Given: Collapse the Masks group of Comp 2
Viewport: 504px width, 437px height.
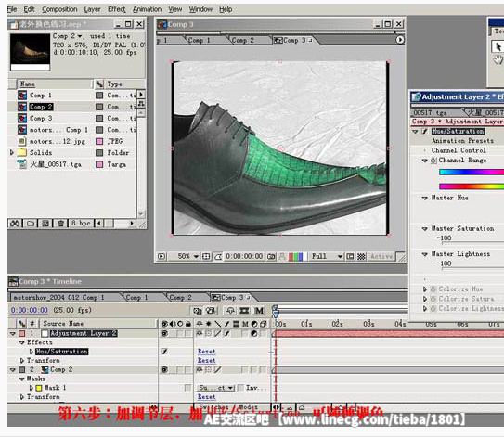Looking at the screenshot, I should click(22, 379).
